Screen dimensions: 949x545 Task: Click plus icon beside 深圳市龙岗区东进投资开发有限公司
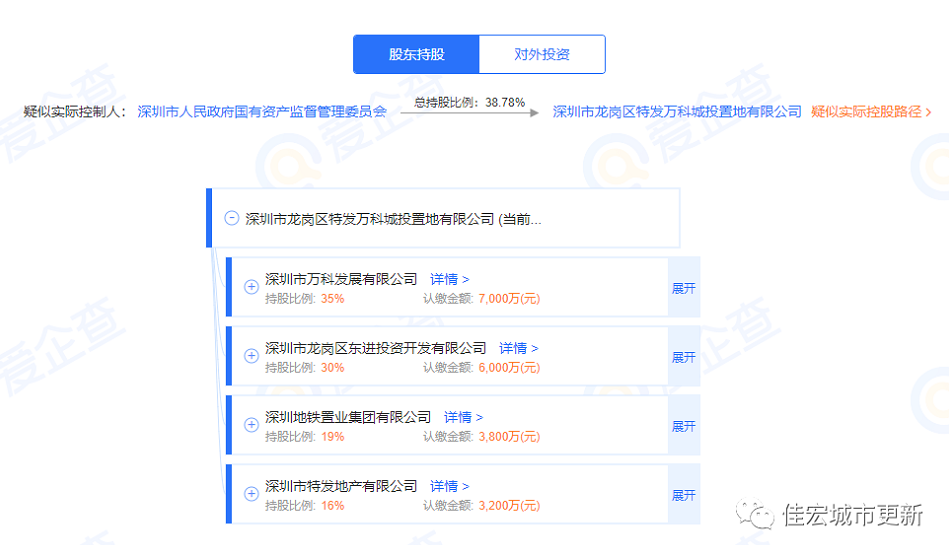point(251,356)
